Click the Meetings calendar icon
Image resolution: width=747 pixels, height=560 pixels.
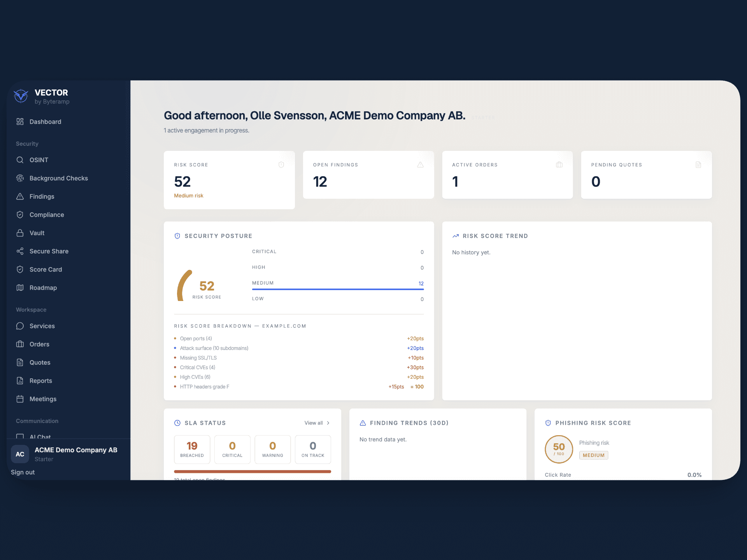pyautogui.click(x=20, y=399)
